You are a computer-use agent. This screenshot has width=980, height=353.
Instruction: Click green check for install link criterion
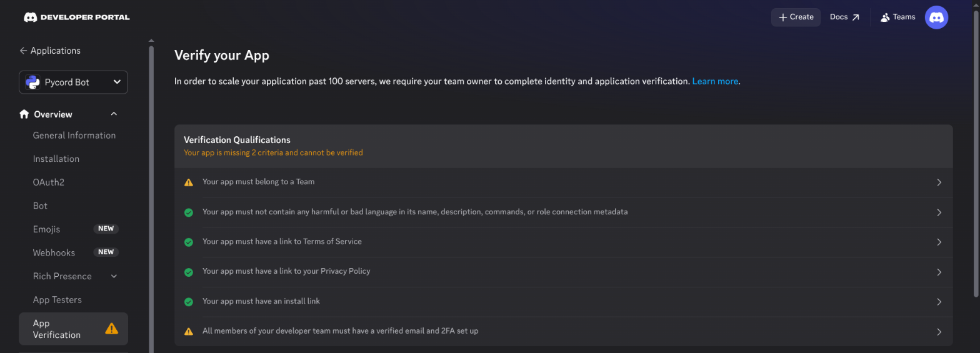[188, 302]
